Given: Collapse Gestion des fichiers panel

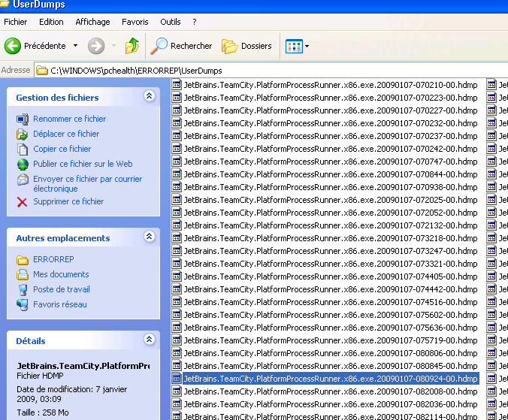Looking at the screenshot, I should (149, 96).
